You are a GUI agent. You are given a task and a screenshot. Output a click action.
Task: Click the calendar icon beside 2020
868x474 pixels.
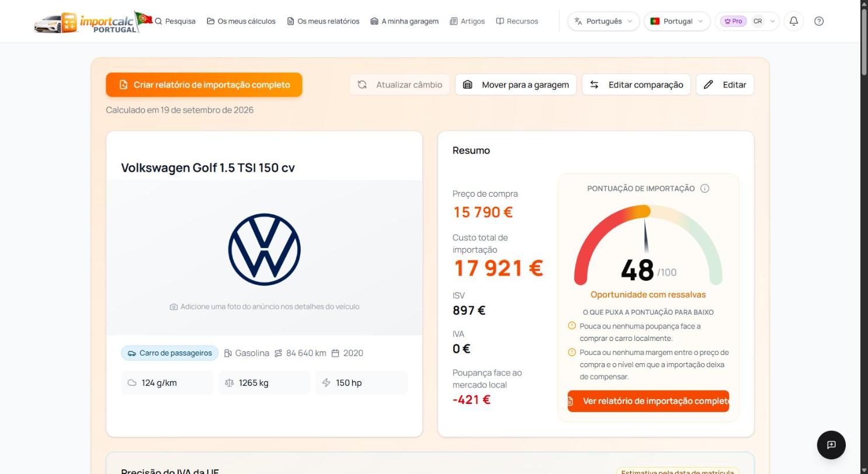pyautogui.click(x=335, y=353)
